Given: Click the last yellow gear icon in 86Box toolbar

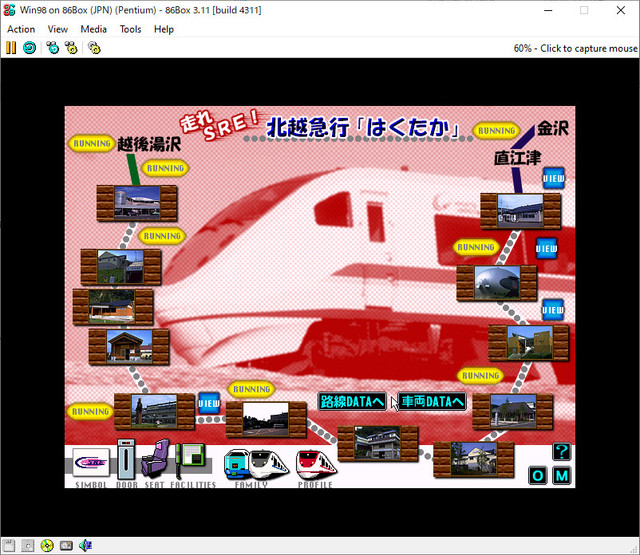Looking at the screenshot, I should tap(94, 48).
